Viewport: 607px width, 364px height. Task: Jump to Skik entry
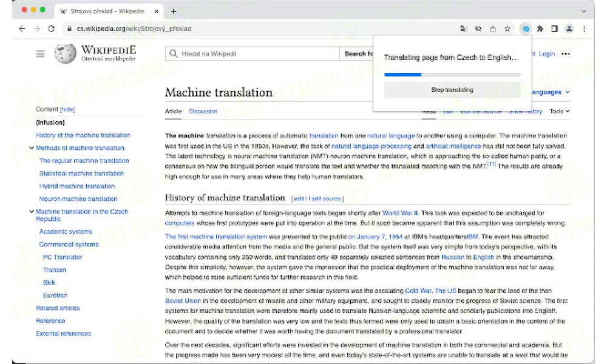(49, 283)
